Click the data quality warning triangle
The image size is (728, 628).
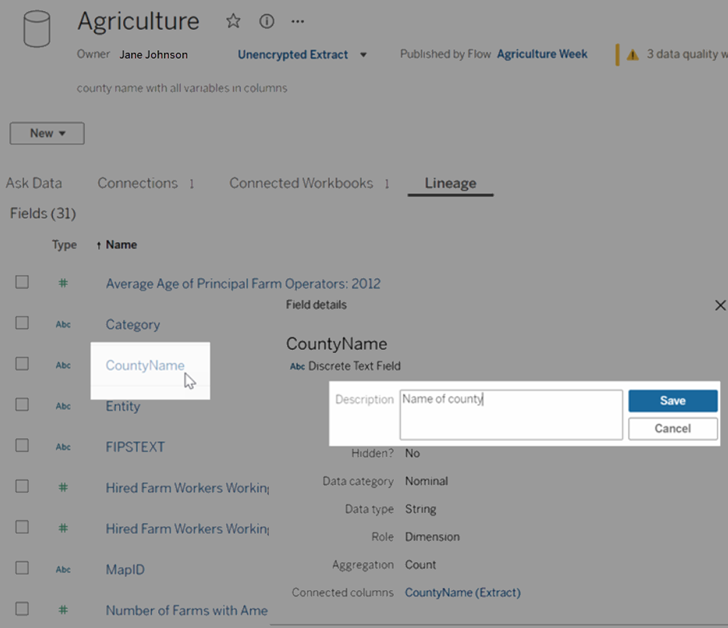(632, 55)
